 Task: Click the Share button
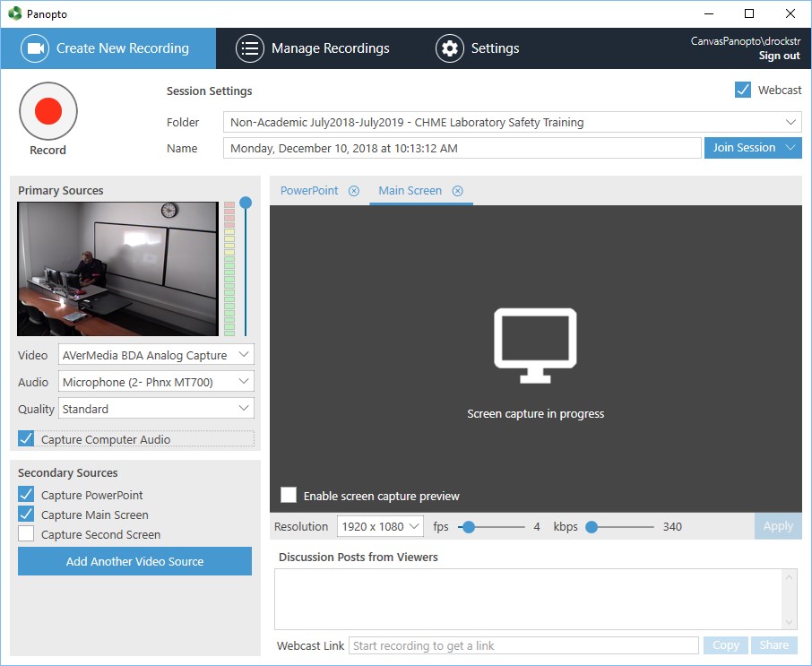pos(774,645)
